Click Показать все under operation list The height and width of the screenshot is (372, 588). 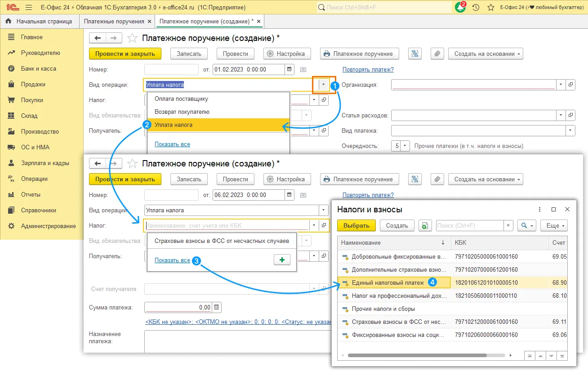(172, 144)
